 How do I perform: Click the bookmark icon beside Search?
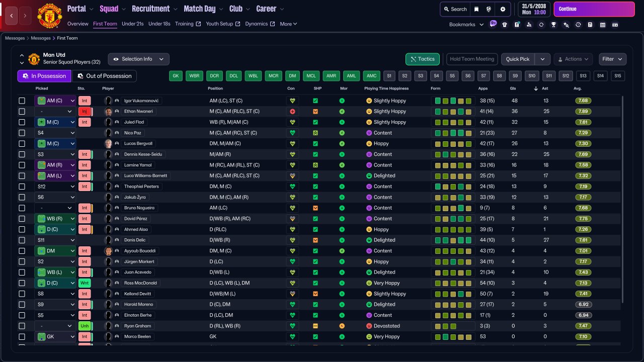point(476,9)
